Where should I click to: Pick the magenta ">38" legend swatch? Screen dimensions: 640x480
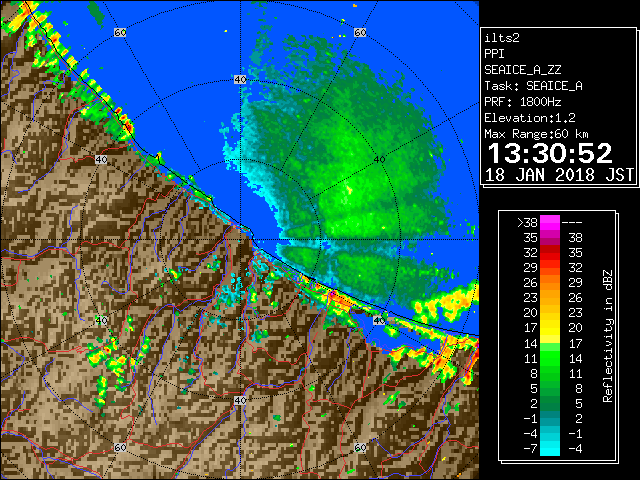tap(550, 222)
